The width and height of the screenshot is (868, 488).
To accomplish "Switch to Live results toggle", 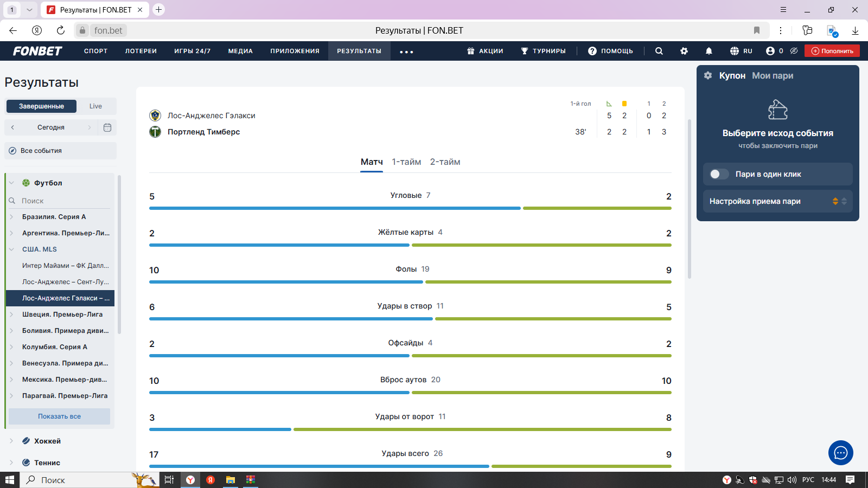I will coord(95,106).
